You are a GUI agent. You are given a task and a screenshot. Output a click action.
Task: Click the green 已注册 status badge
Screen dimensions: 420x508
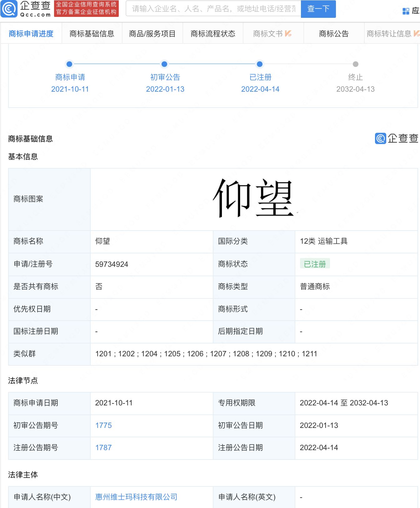315,264
